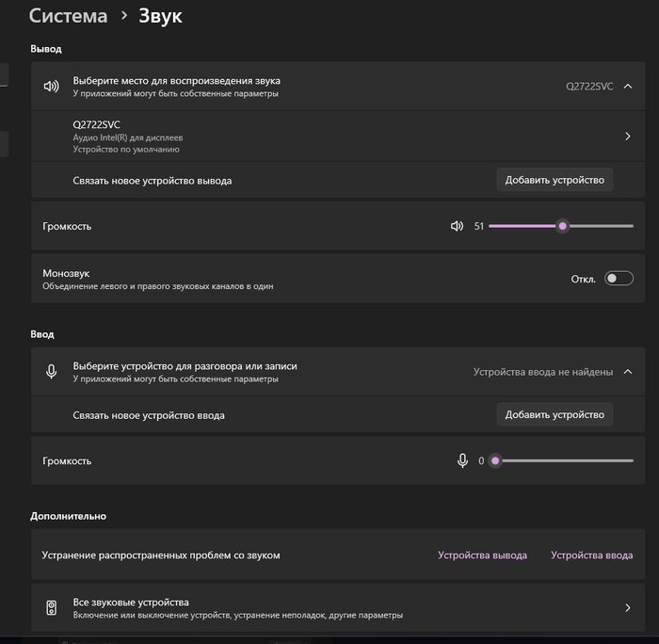The width and height of the screenshot is (659, 644).
Task: Click the output volume slider handle
Action: click(563, 226)
